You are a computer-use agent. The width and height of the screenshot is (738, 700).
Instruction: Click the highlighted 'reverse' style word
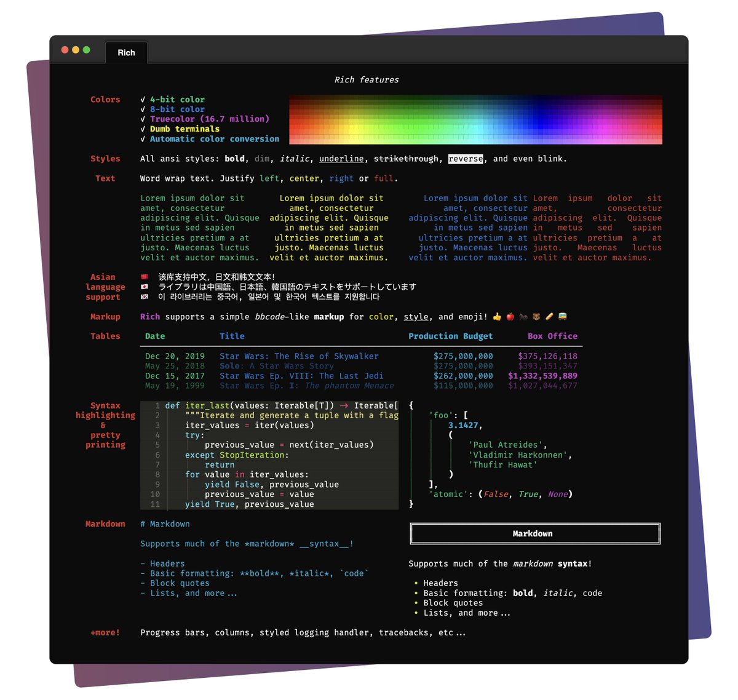tap(466, 159)
